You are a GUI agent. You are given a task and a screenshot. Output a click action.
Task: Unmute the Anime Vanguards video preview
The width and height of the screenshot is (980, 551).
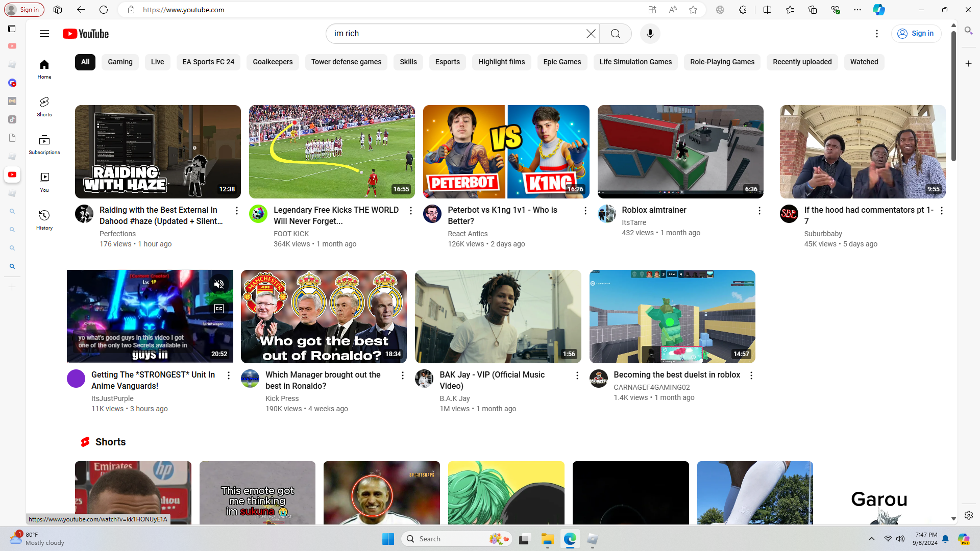219,284
